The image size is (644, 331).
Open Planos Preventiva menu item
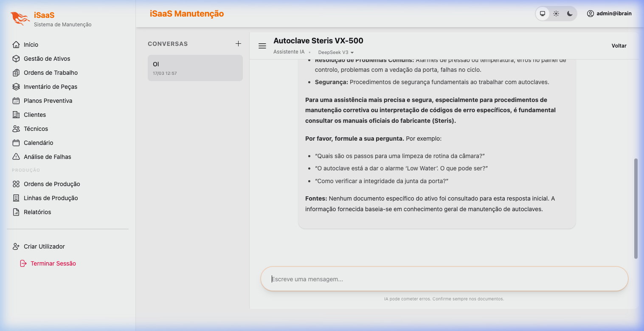(48, 101)
